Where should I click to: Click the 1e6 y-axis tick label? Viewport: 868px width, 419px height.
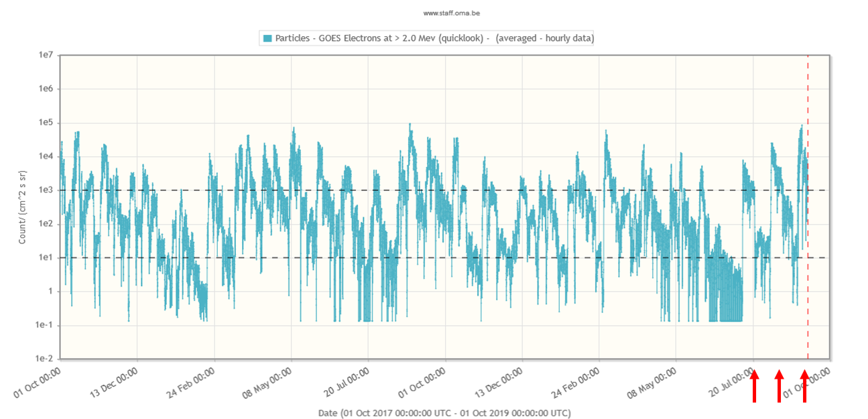[44, 89]
